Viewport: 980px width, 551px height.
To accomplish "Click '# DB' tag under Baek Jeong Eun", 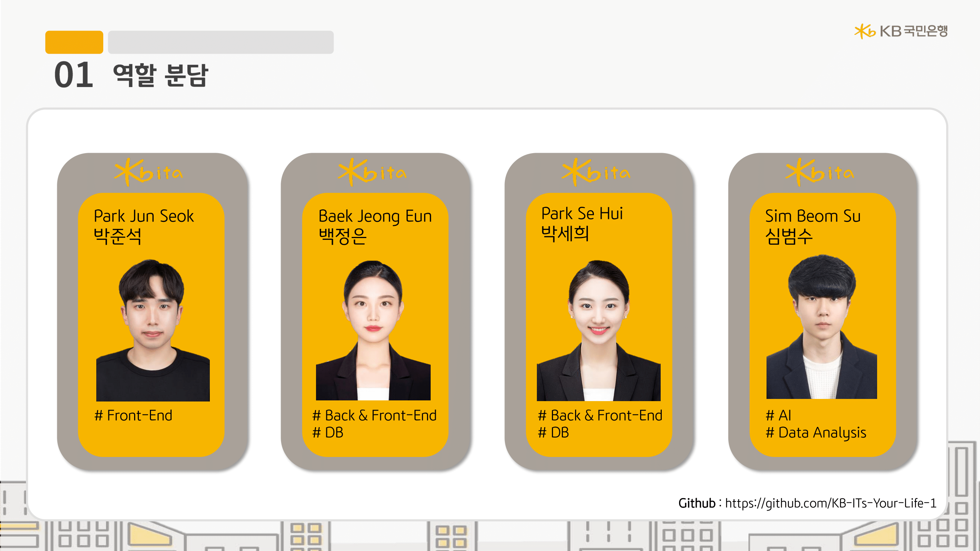I will point(327,433).
